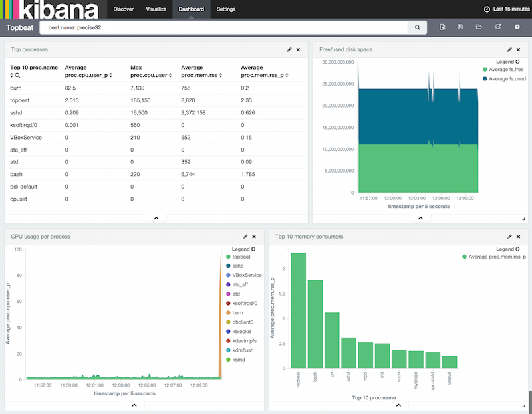Screen dimensions: 532x414
Task: Save the current dashboard
Action: (x=460, y=27)
